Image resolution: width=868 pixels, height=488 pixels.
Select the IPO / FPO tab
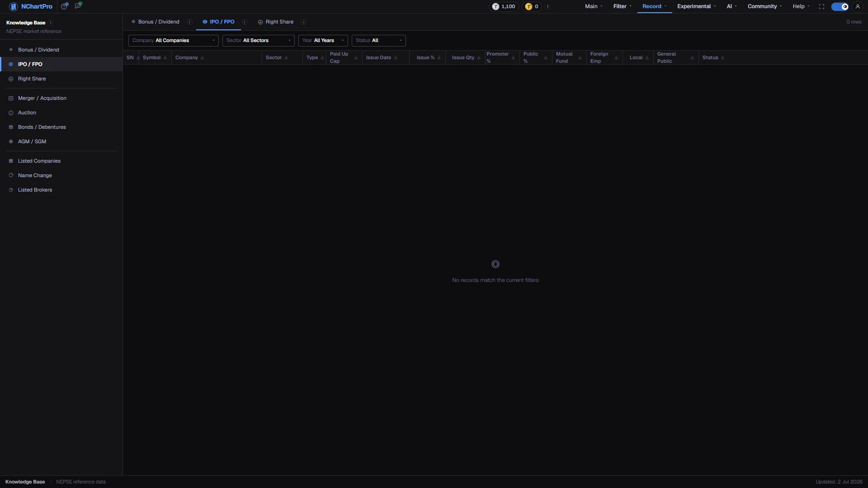tap(218, 22)
